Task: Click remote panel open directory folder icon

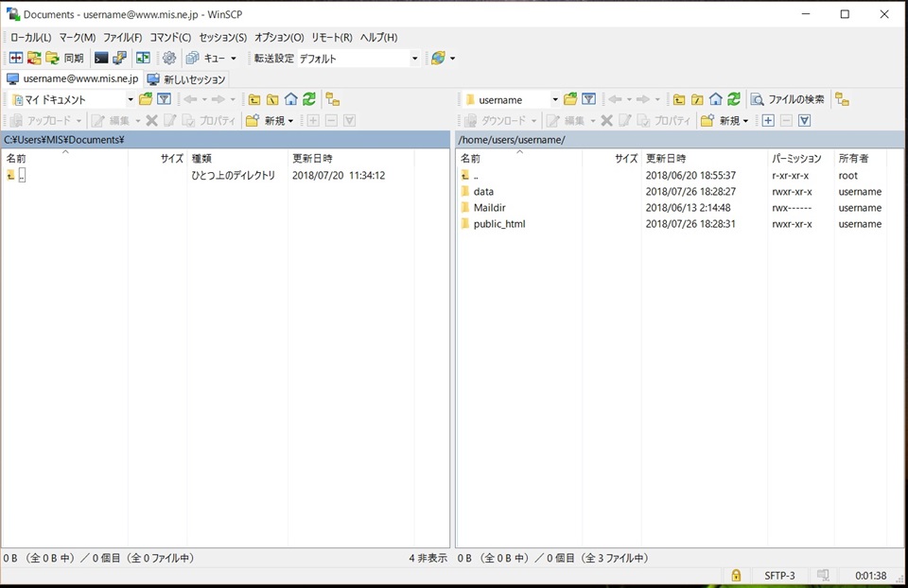Action: pyautogui.click(x=570, y=99)
